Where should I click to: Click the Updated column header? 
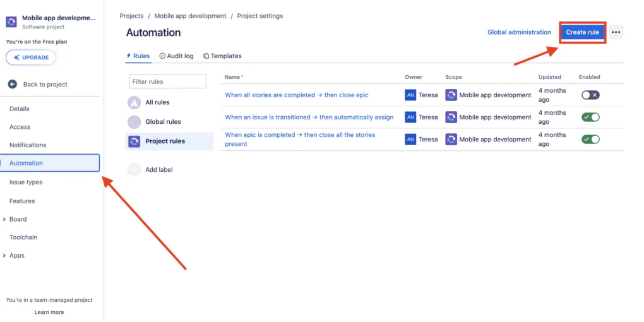549,77
